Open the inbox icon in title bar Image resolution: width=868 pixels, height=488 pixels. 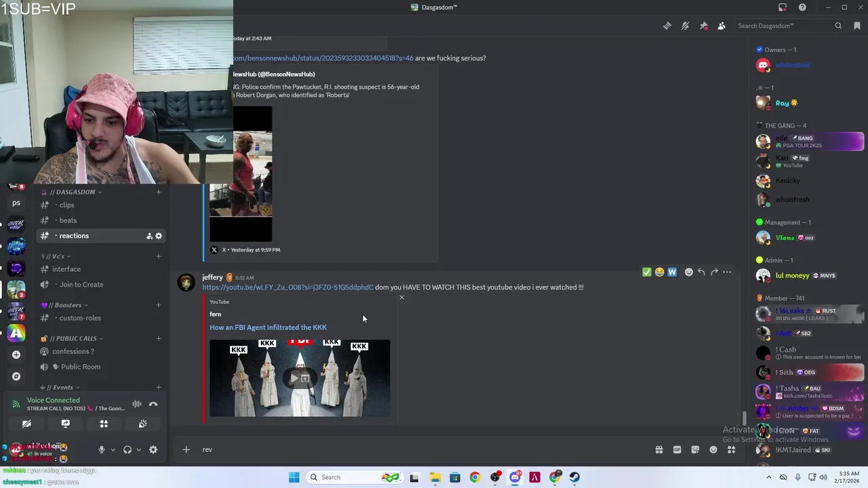click(x=783, y=7)
